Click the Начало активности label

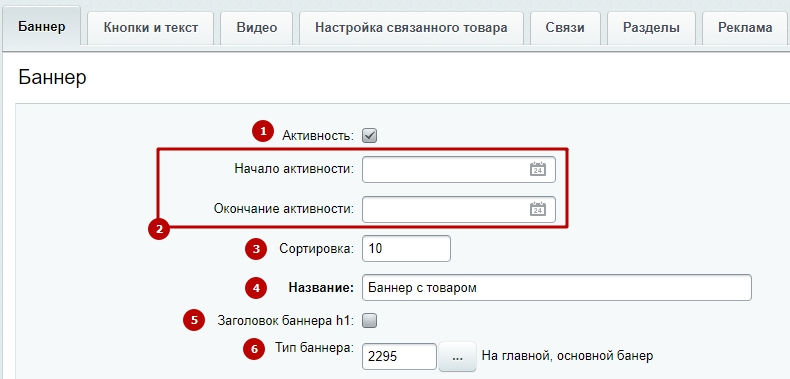point(294,169)
